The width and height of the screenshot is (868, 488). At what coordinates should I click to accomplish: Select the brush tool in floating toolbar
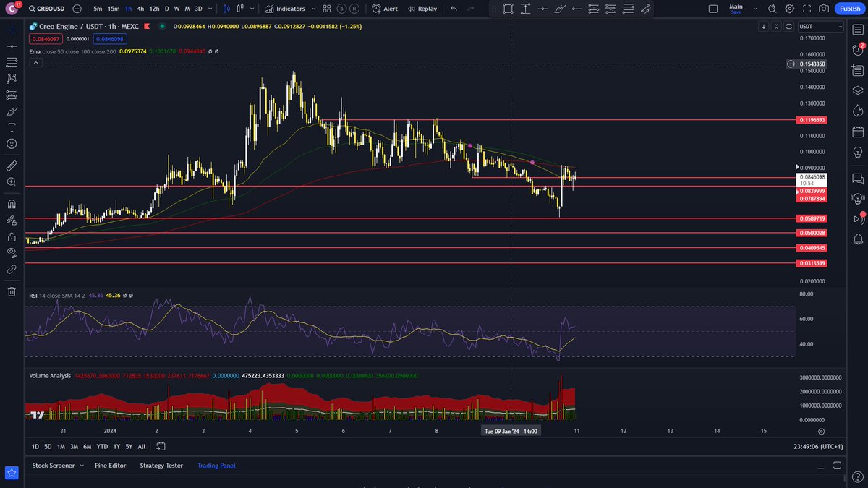click(559, 9)
